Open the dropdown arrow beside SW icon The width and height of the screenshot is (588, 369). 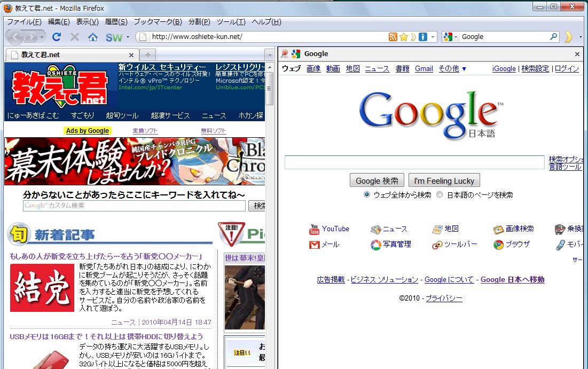point(128,37)
